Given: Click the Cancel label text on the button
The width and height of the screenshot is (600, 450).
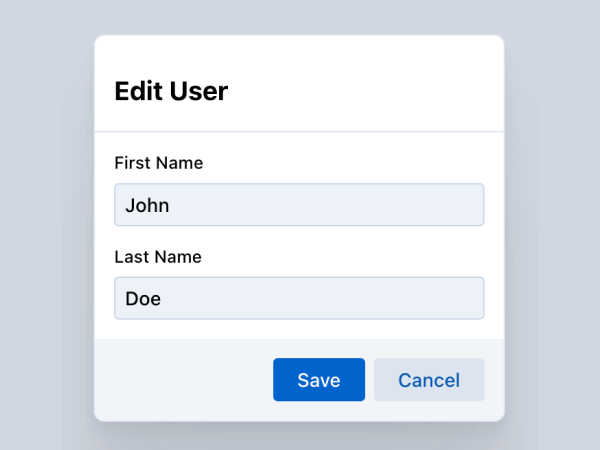Looking at the screenshot, I should click(429, 380).
